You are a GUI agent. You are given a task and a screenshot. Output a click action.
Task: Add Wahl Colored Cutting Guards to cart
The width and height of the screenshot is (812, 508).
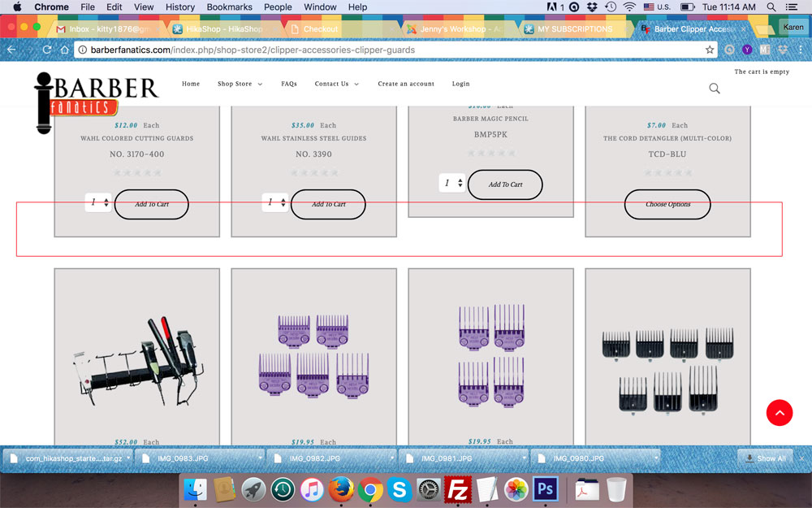coord(151,204)
